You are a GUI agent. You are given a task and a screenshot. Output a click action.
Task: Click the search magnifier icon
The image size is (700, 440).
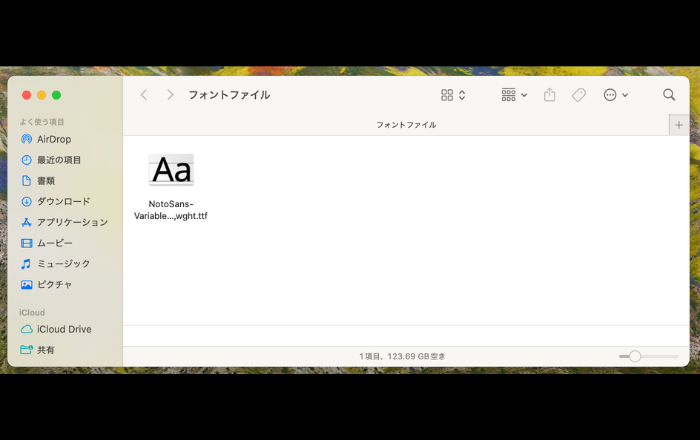[669, 95]
